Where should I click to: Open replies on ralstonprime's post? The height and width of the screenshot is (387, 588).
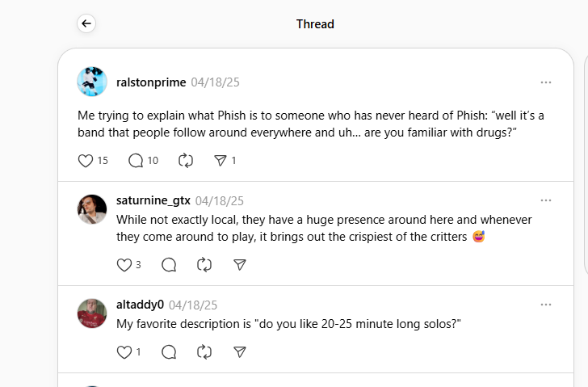pyautogui.click(x=136, y=161)
